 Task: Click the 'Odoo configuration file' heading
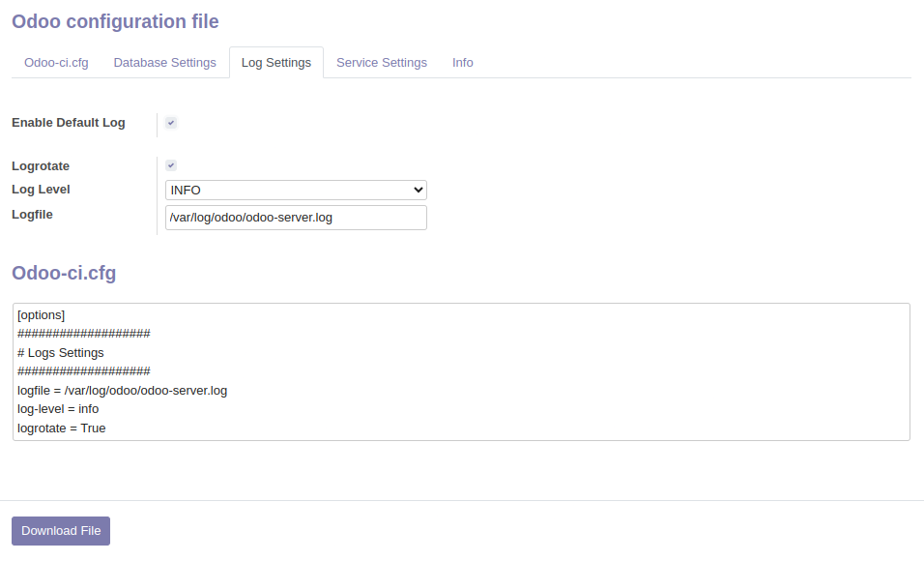pyautogui.click(x=116, y=21)
